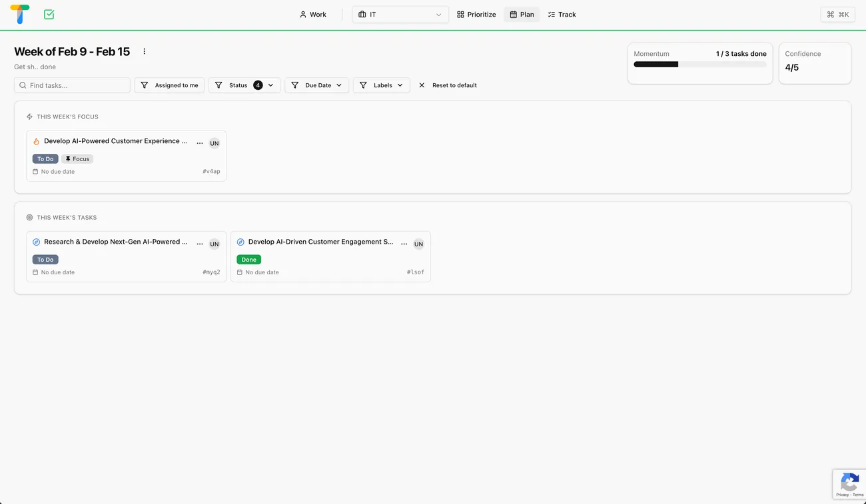Open three-dot menu on Customer Engagement task
Viewport: 866px width, 504px height.
click(x=404, y=244)
